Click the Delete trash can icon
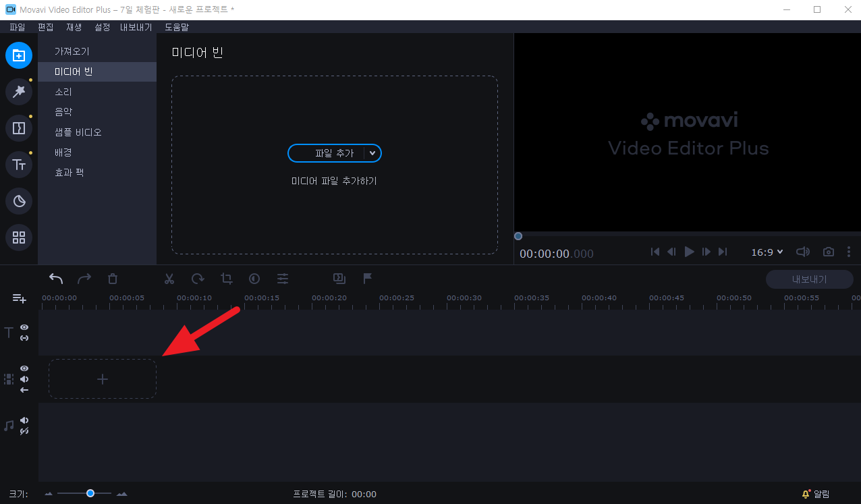 click(113, 279)
